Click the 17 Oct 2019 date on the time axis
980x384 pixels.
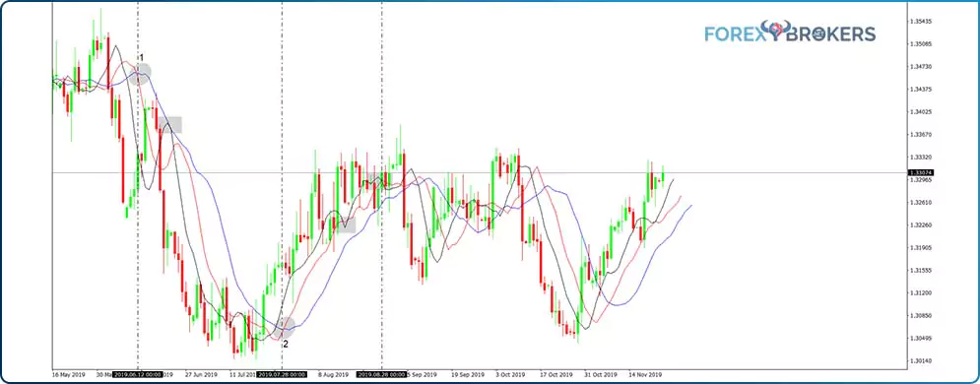click(555, 375)
